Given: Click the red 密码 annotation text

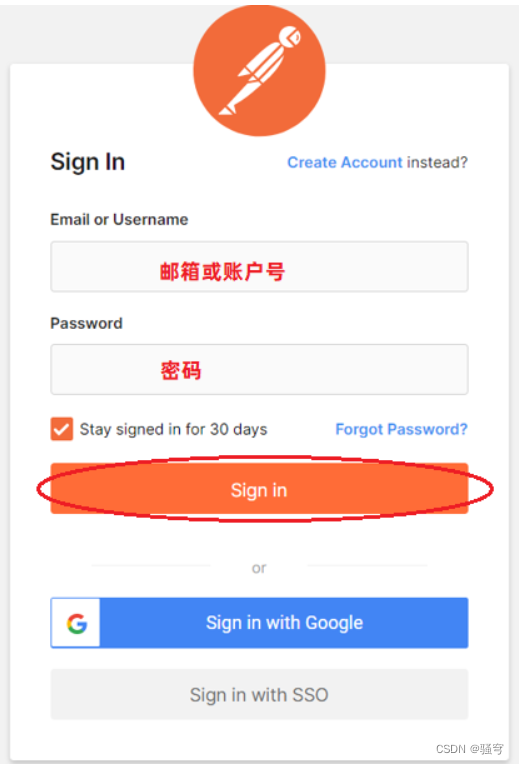Looking at the screenshot, I should 181,371.
